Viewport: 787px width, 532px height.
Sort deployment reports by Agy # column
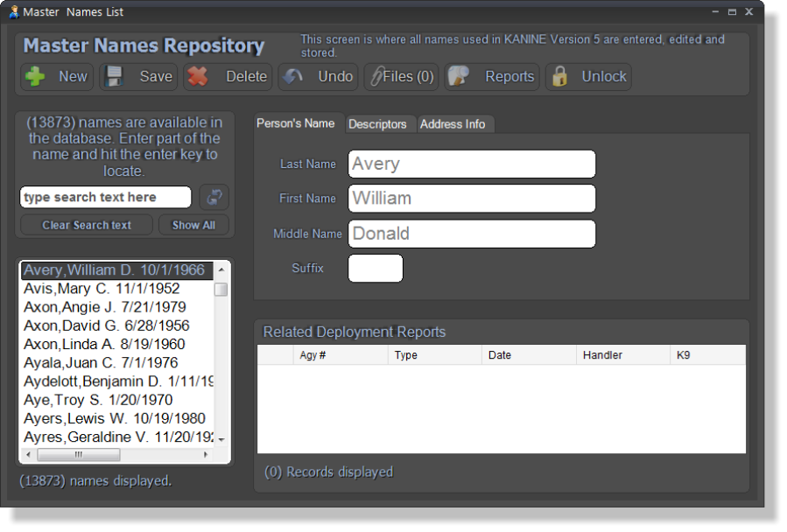(341, 355)
